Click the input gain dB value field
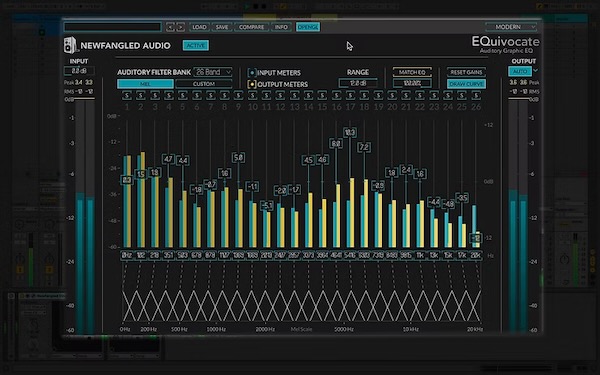The height and width of the screenshot is (375, 600). (79, 71)
